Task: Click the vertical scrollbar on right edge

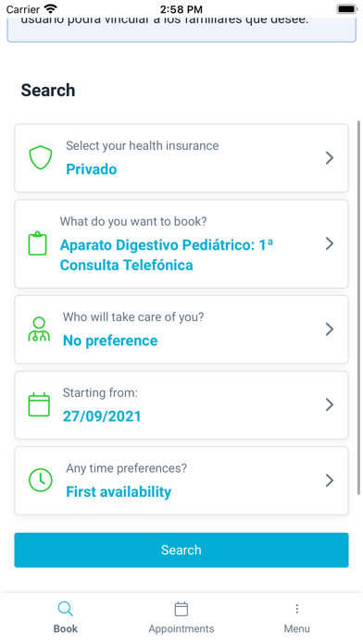Action: (359, 308)
